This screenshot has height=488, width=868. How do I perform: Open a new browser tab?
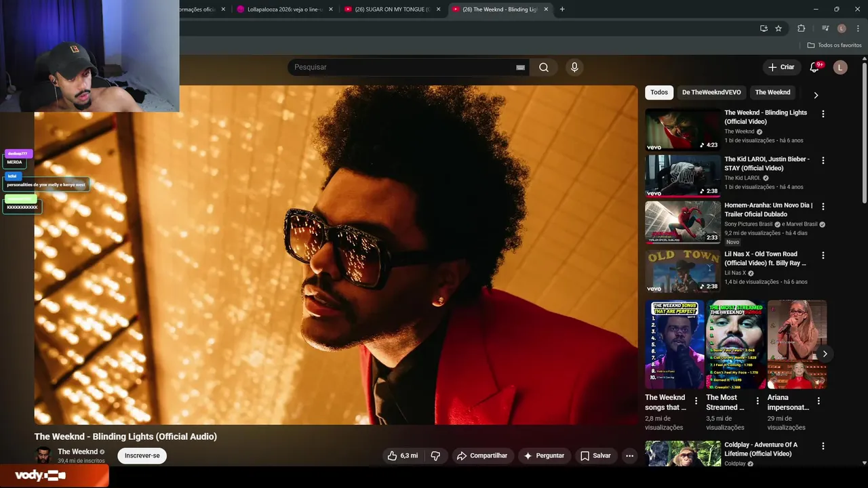(x=562, y=9)
